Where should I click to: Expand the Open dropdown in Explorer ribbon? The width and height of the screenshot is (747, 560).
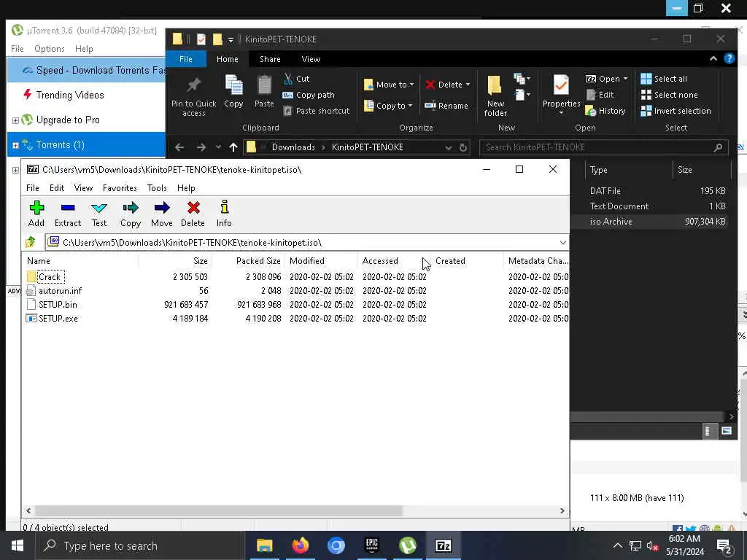pyautogui.click(x=625, y=79)
